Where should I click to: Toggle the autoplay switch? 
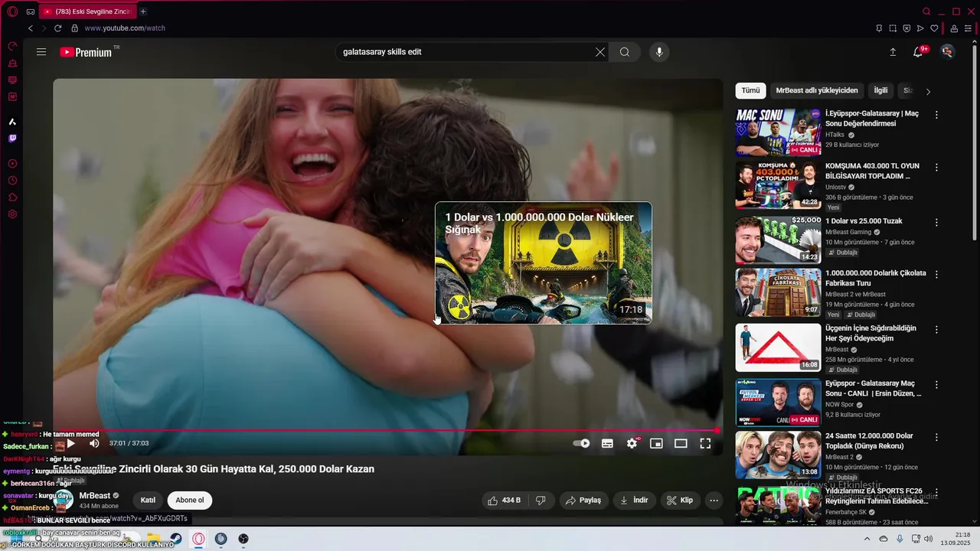tap(582, 443)
